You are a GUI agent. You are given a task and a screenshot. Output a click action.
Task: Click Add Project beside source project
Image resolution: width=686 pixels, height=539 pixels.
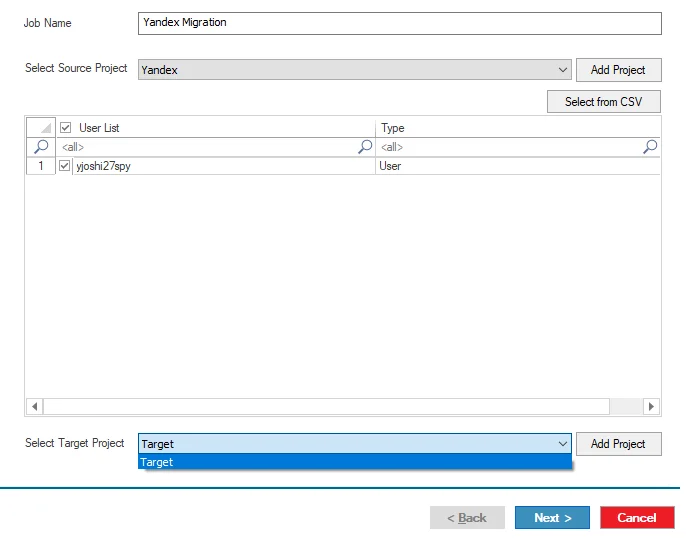618,70
